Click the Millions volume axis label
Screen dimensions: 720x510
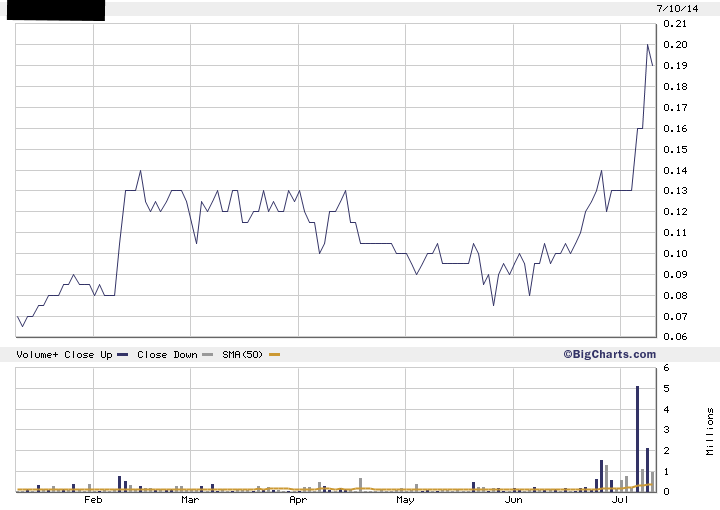pyautogui.click(x=711, y=428)
